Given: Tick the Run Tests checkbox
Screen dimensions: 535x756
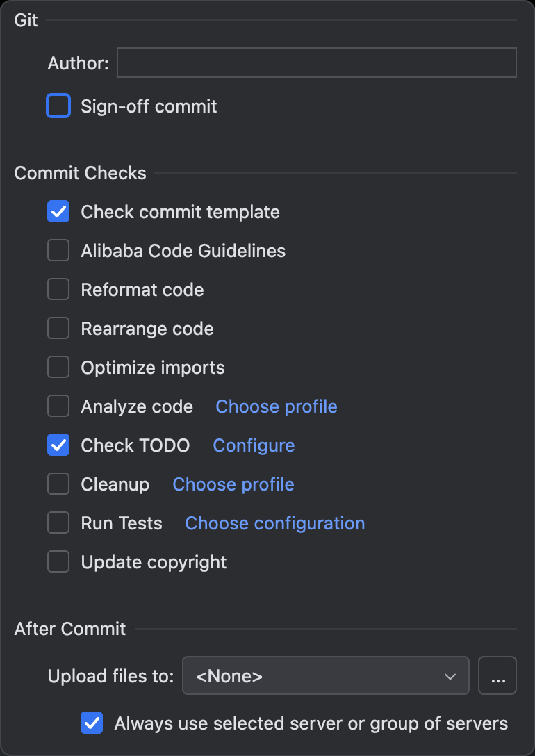Looking at the screenshot, I should pos(58,523).
